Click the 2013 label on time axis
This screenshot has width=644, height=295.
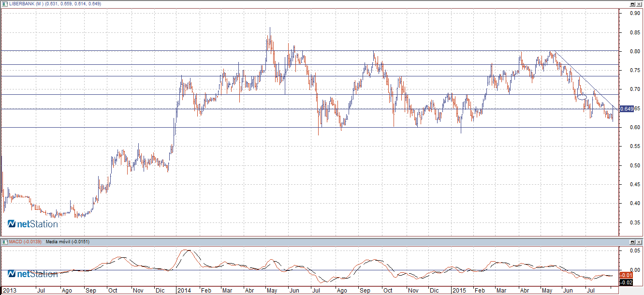click(9, 291)
